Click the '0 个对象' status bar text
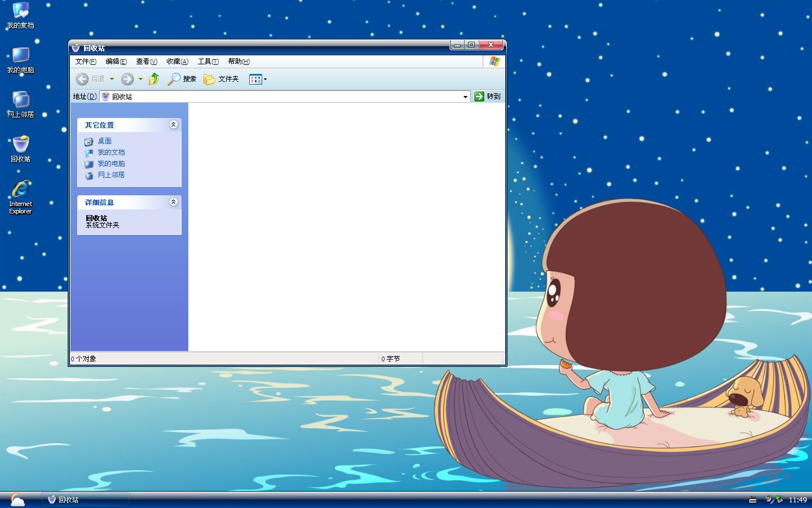 [83, 359]
